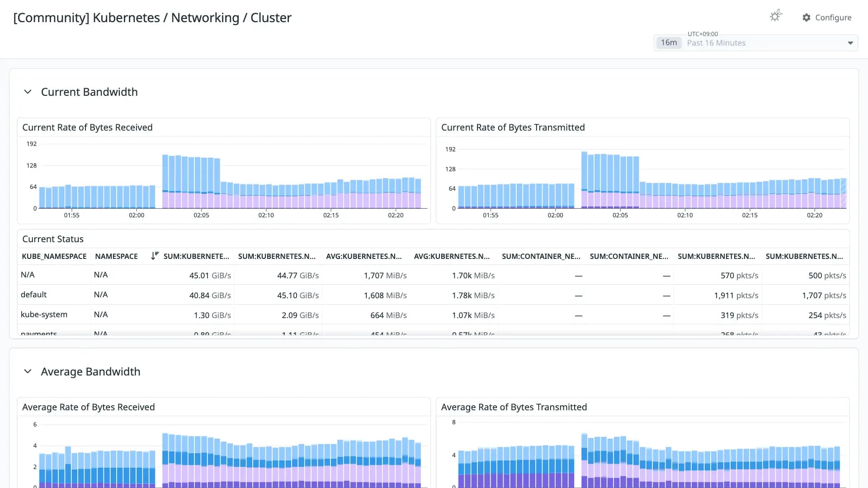Click the Configure button label
868x488 pixels.
point(833,18)
